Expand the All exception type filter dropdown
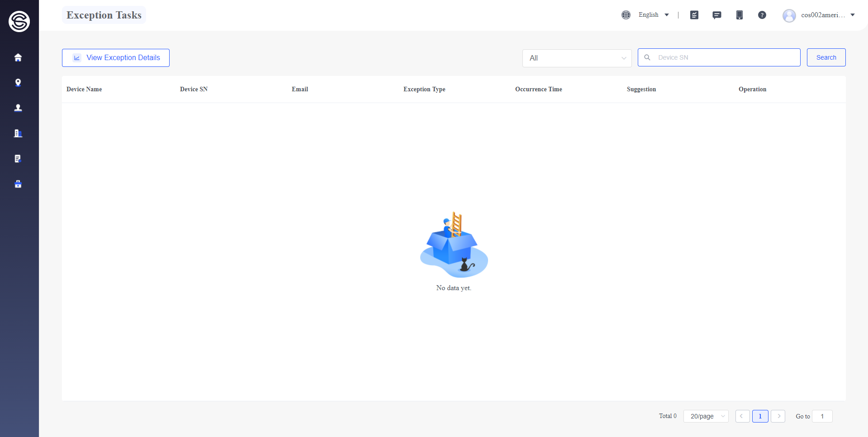Viewport: 868px width, 437px height. click(577, 58)
